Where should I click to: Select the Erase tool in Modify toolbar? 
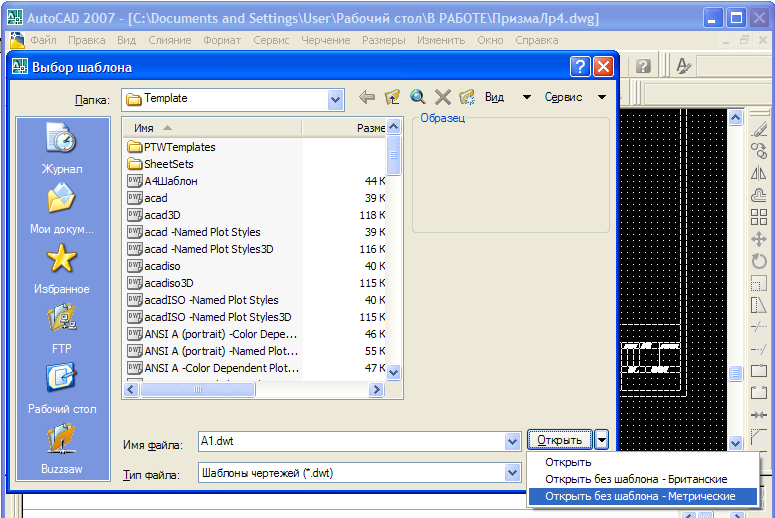pyautogui.click(x=759, y=130)
